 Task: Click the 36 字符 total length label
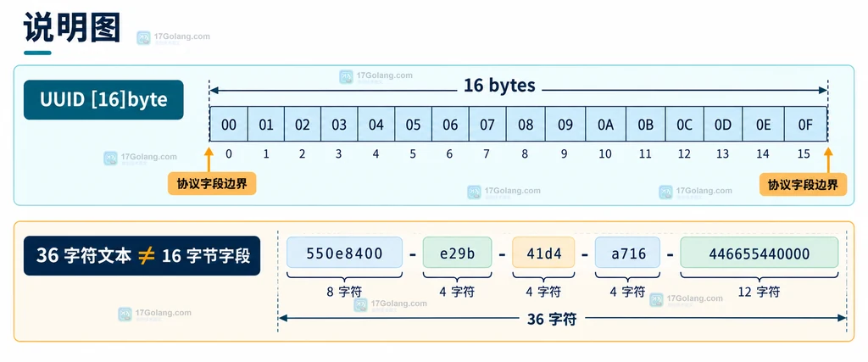pyautogui.click(x=551, y=319)
